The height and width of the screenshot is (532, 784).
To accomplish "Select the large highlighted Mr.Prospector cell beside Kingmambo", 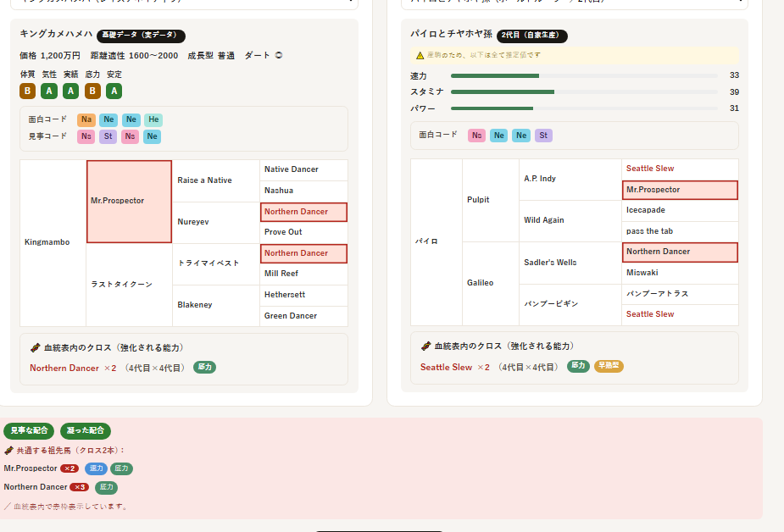I will (x=129, y=202).
